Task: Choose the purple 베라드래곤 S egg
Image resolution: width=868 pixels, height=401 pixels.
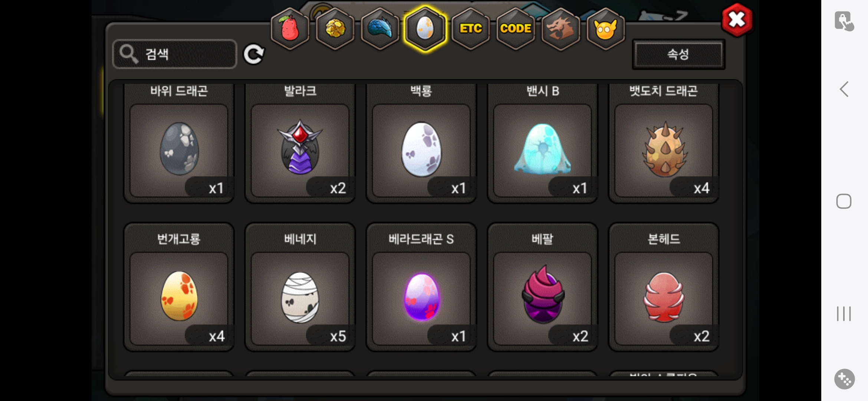Action: [421, 287]
